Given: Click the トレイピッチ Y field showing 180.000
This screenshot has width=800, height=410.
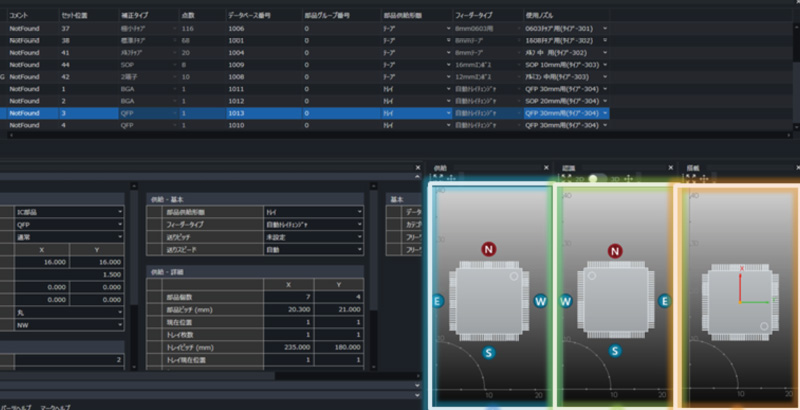Looking at the screenshot, I should pos(344,347).
